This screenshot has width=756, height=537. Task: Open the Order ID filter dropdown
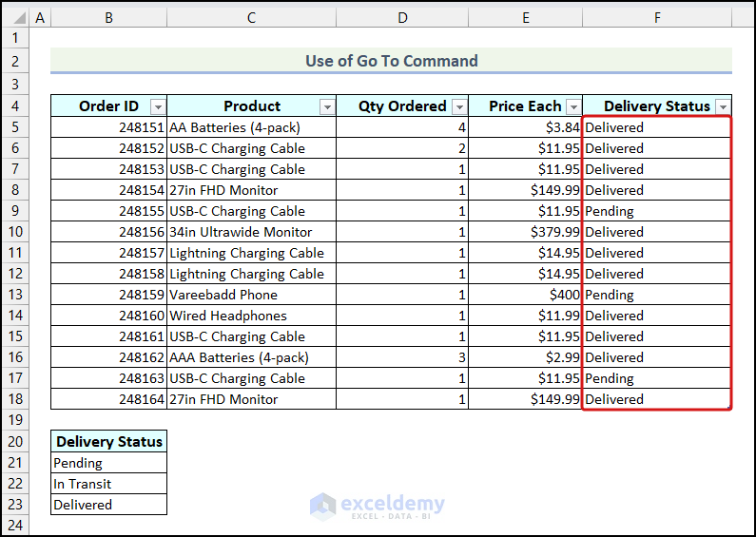point(158,106)
